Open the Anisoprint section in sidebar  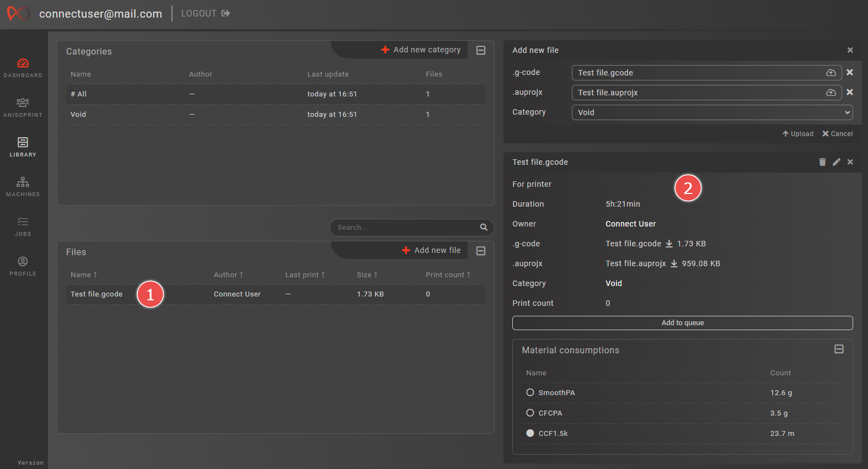point(23,107)
